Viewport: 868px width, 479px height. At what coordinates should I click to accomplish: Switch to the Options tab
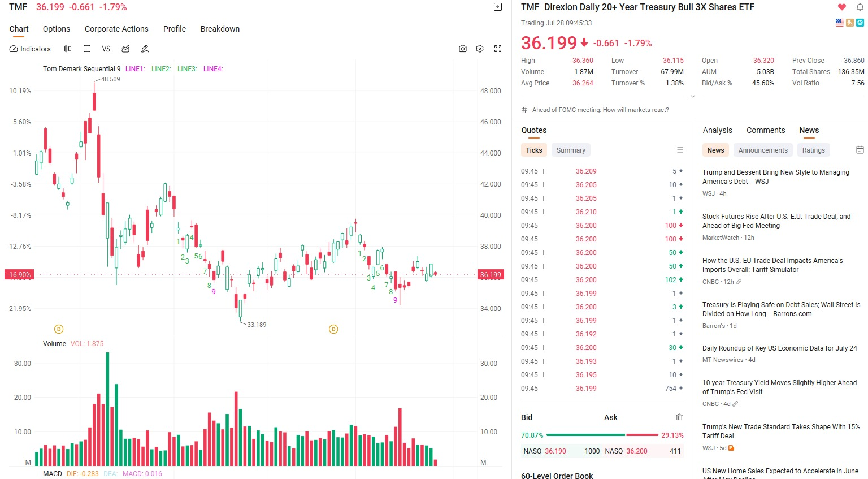(57, 29)
